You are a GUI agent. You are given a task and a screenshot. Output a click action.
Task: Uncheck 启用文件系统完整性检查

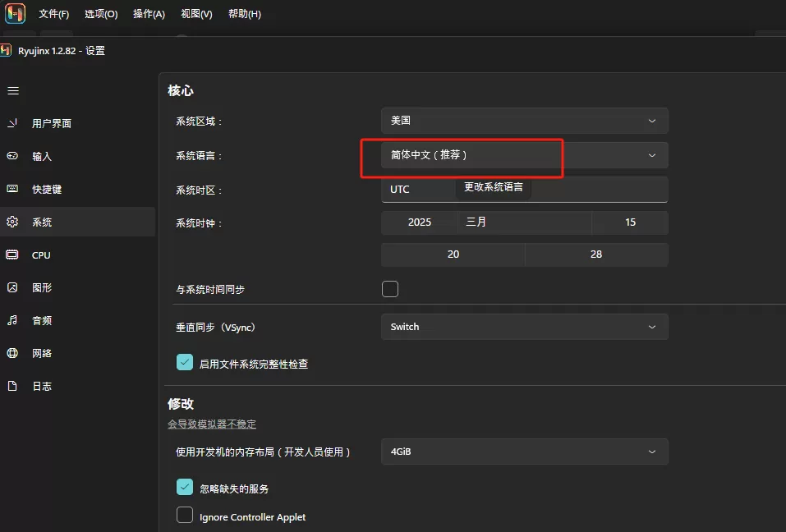tap(185, 362)
